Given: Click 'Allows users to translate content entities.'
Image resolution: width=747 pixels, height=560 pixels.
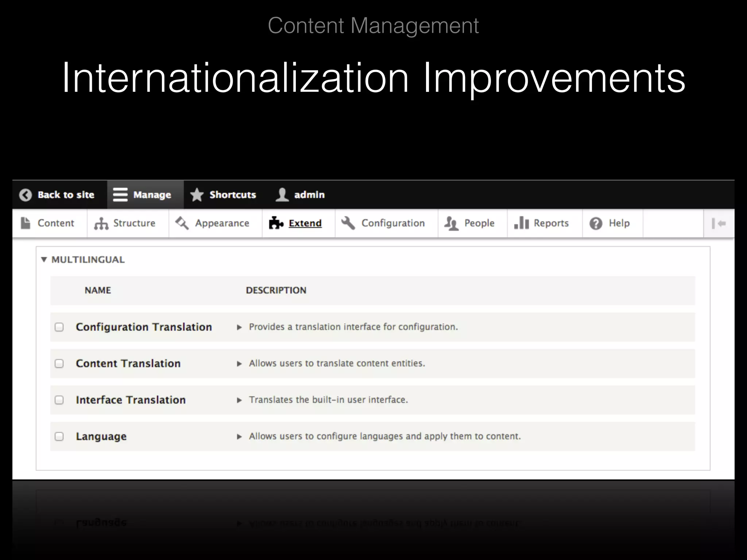Looking at the screenshot, I should point(337,363).
